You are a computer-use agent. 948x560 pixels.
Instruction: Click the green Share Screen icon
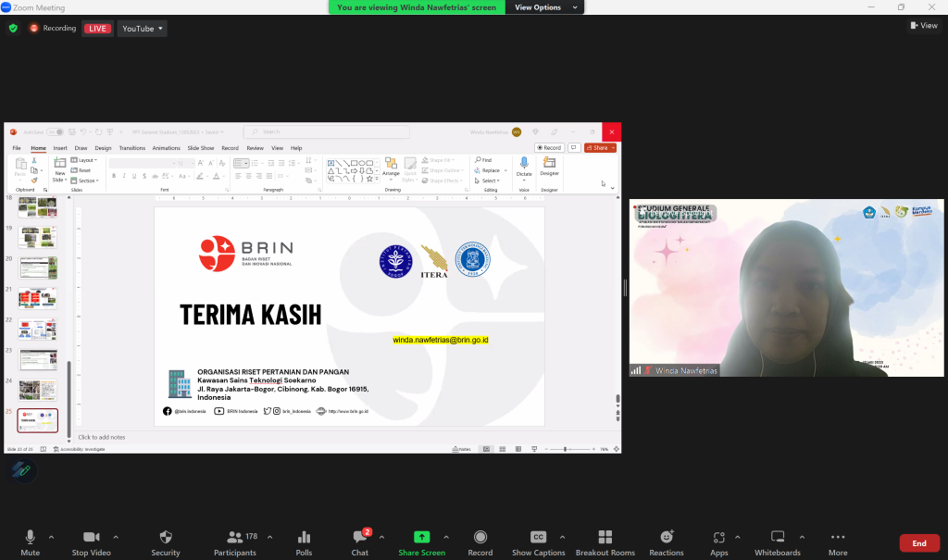click(x=421, y=537)
